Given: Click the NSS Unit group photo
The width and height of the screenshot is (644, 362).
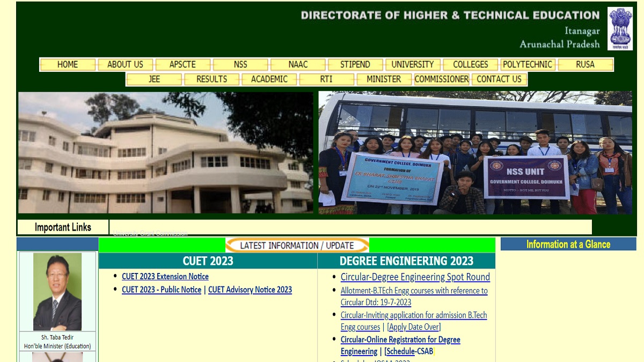Looking at the screenshot, I should click(475, 153).
